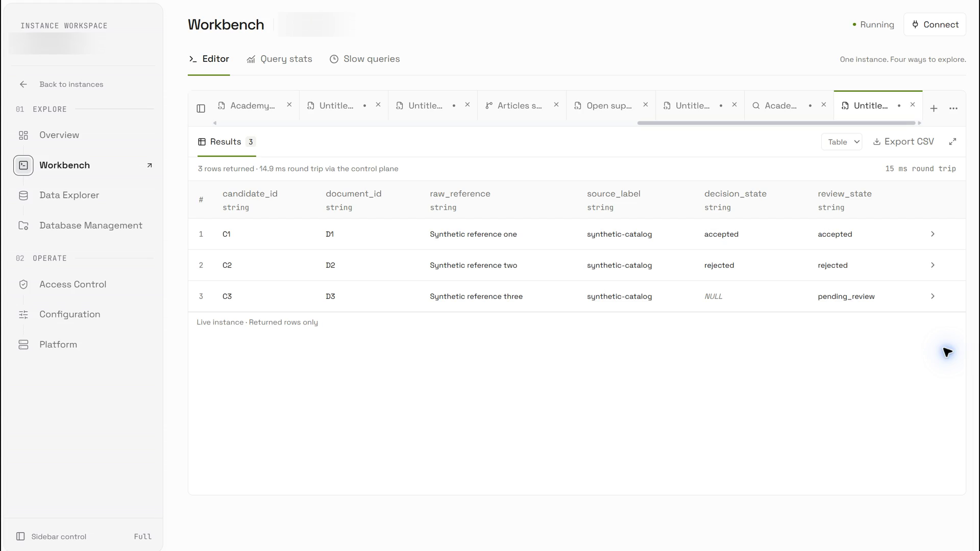Viewport: 980px width, 551px height.
Task: Sort by candidate_id column header
Action: click(250, 194)
